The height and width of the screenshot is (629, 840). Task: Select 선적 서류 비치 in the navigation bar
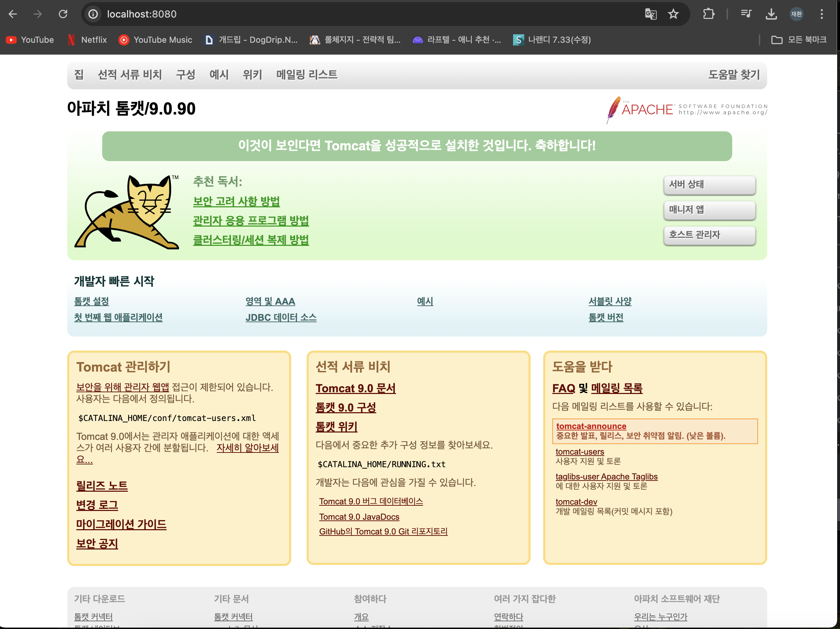130,75
